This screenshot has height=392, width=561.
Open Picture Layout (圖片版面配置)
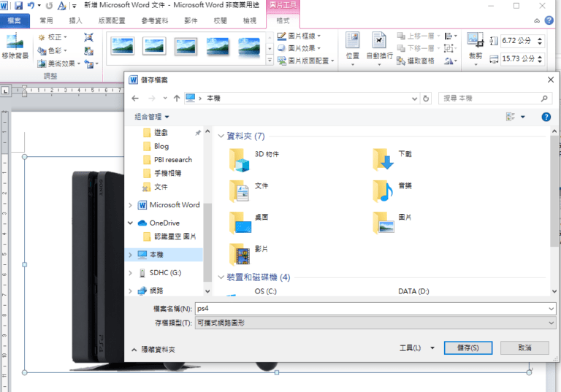click(x=306, y=61)
